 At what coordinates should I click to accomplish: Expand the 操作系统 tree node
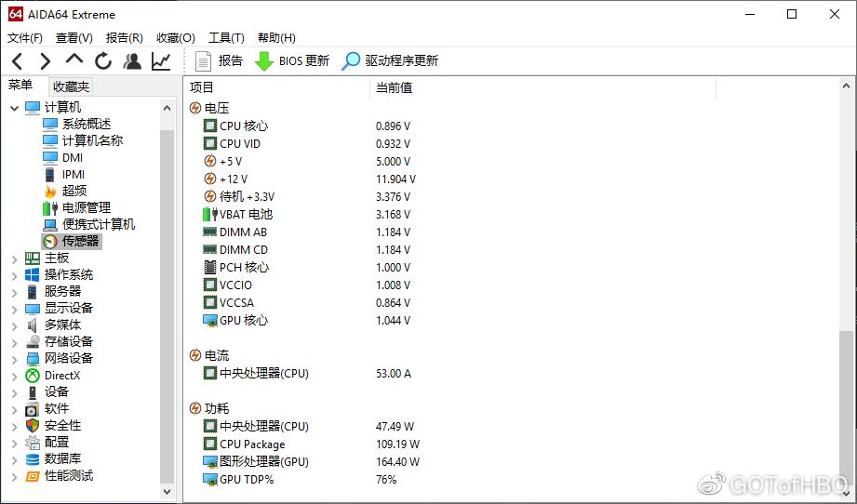pyautogui.click(x=14, y=276)
